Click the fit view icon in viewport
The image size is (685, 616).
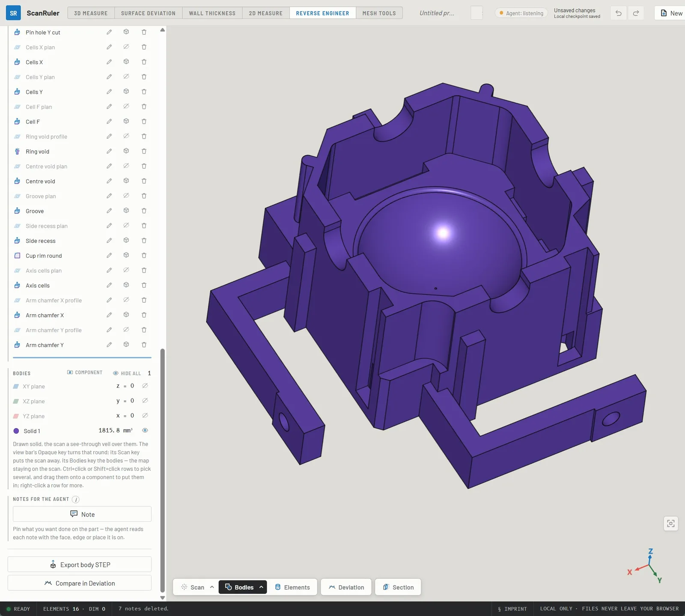pyautogui.click(x=671, y=524)
